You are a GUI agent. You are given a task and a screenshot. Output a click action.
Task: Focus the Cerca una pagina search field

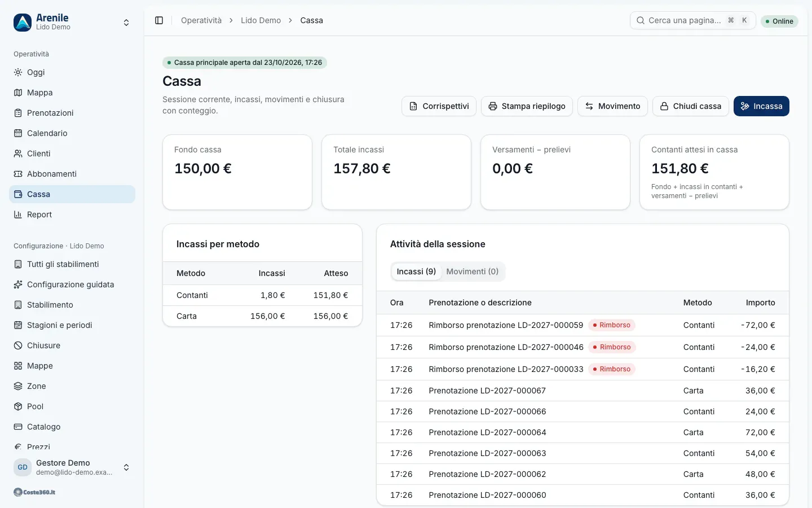point(692,20)
